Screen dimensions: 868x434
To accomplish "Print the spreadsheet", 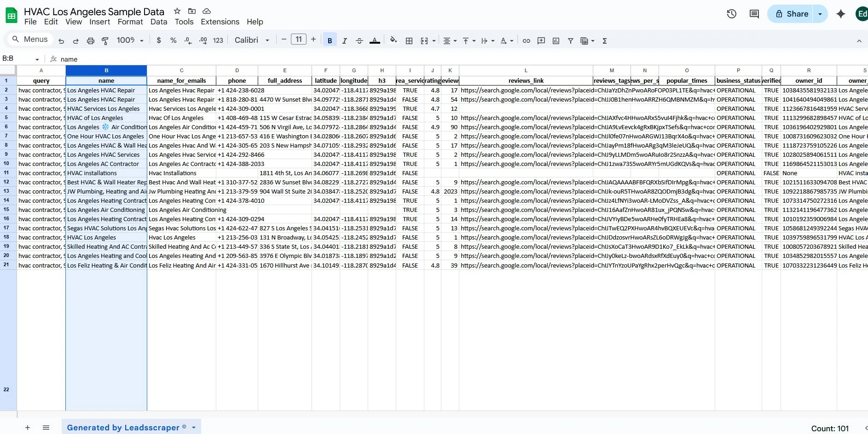I will 91,41.
